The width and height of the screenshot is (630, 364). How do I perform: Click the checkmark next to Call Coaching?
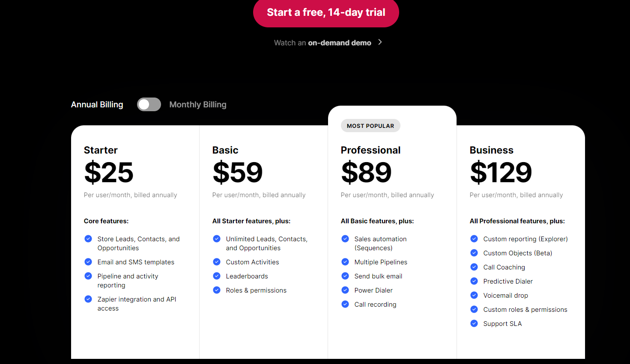pos(474,267)
